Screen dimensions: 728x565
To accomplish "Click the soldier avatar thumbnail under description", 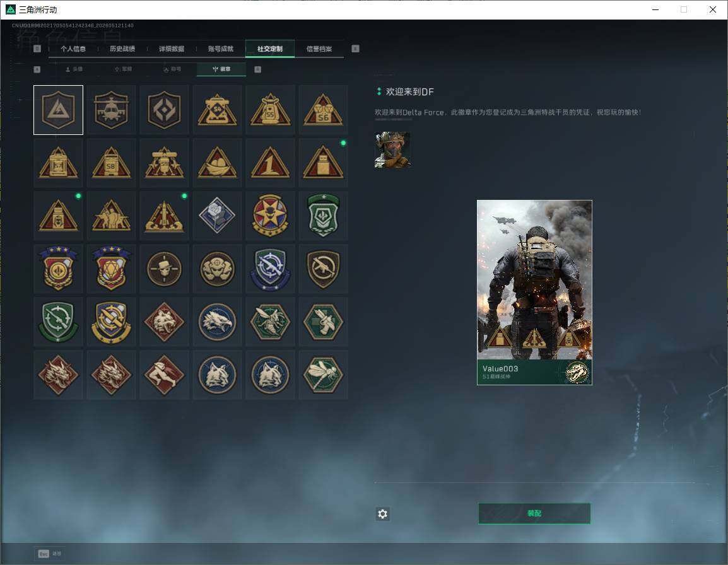I will click(392, 149).
